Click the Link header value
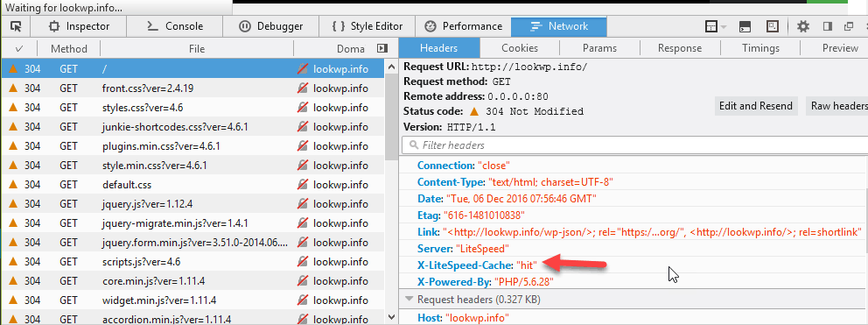This screenshot has width=868, height=325. click(653, 232)
